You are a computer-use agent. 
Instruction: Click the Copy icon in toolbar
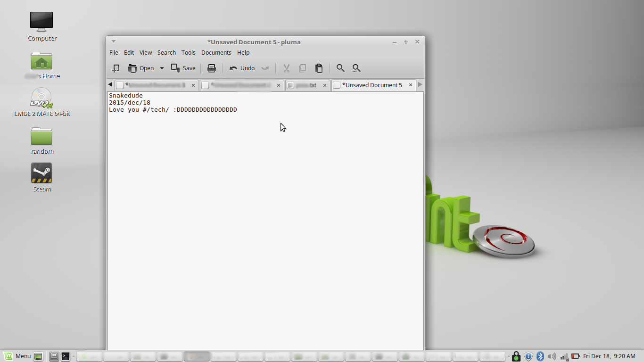[x=303, y=68]
